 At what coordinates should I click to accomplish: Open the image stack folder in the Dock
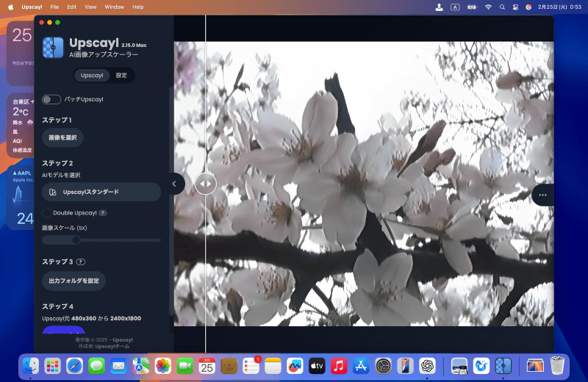(x=535, y=366)
